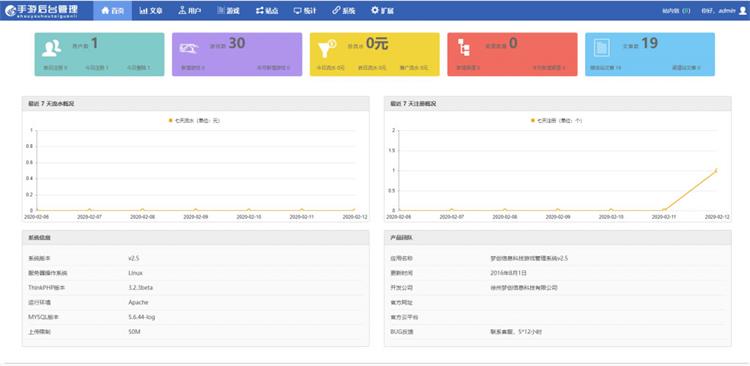Click the BUG反馈 contact value 5*12小时
The image size is (750, 366).
[x=516, y=332]
